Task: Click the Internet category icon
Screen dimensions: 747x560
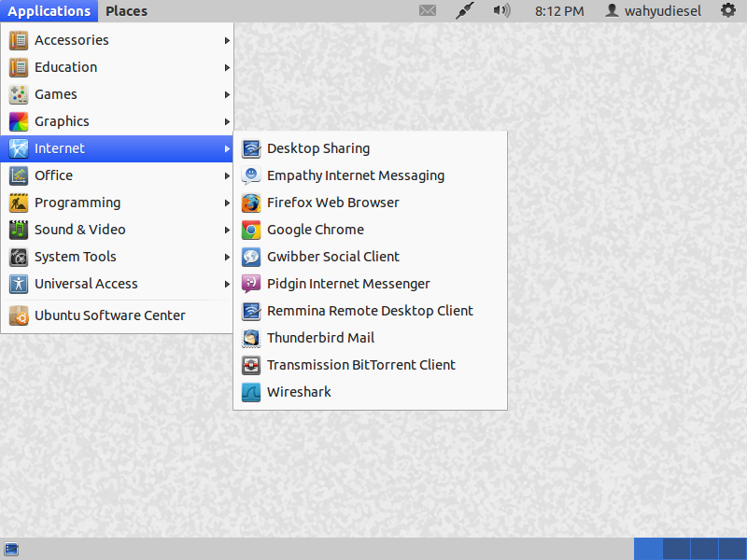Action: [x=19, y=148]
